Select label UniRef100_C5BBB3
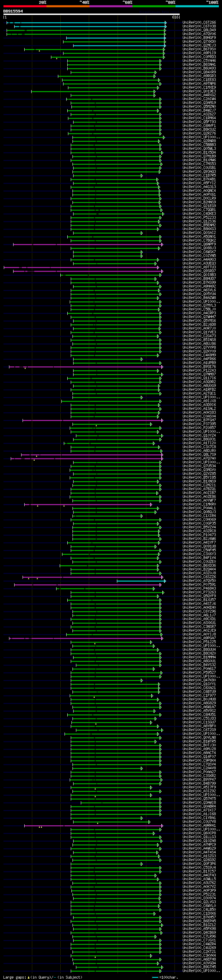This screenshot has width=222, height=980. tap(199, 145)
